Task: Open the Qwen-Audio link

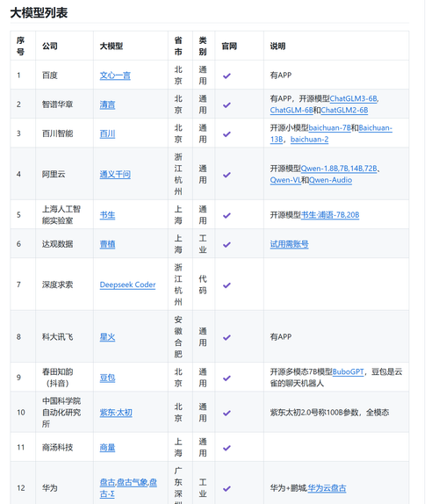Action: point(330,180)
